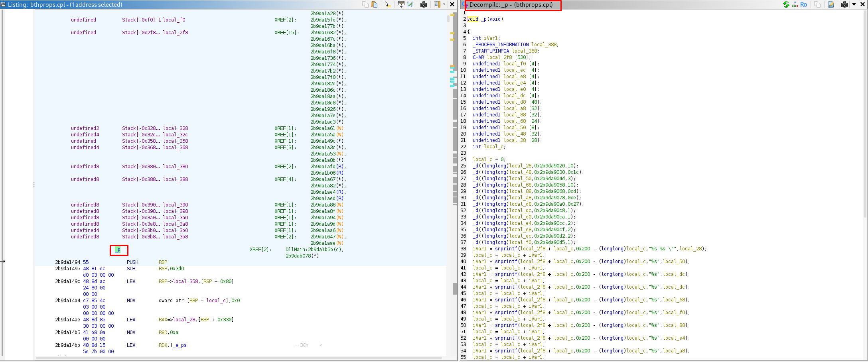The image size is (868, 362).
Task: Jump to the DllMain cross-reference link
Action: coord(314,250)
